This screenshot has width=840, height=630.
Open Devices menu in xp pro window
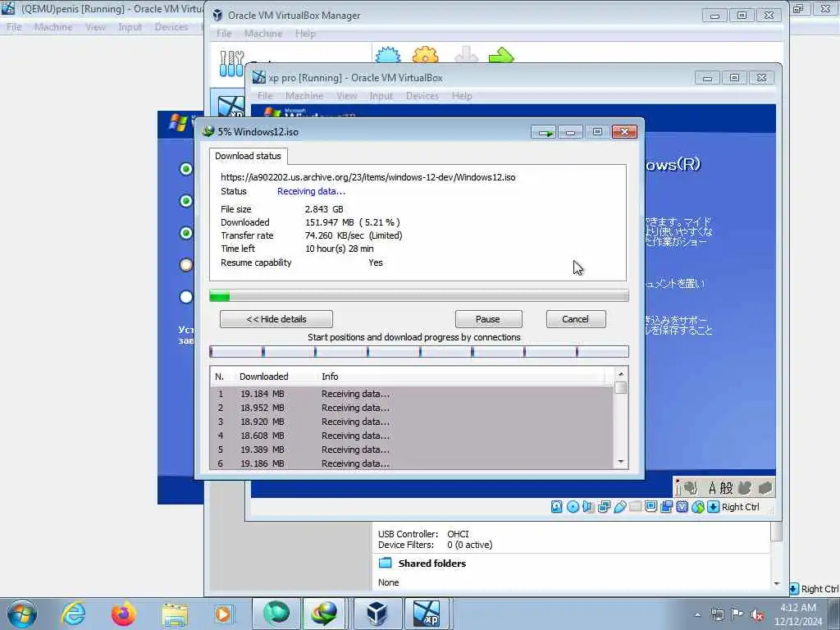coord(422,96)
